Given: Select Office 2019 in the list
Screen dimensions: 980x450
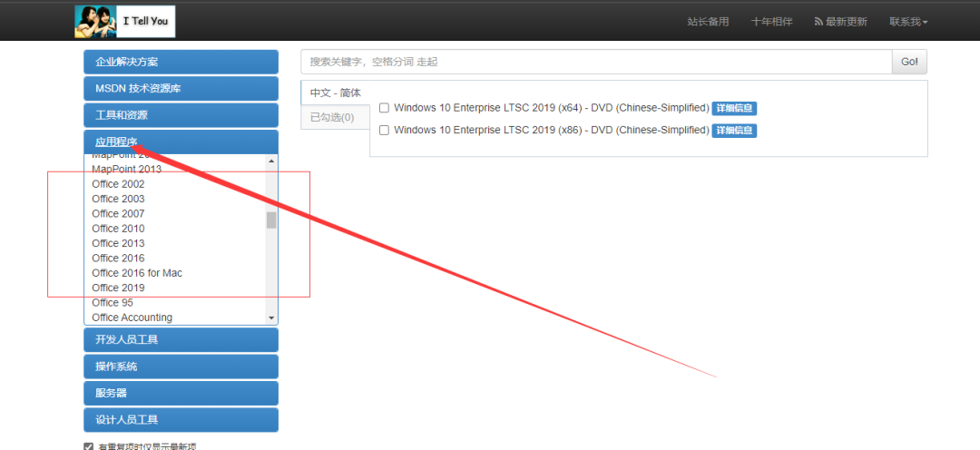Looking at the screenshot, I should pyautogui.click(x=118, y=289).
